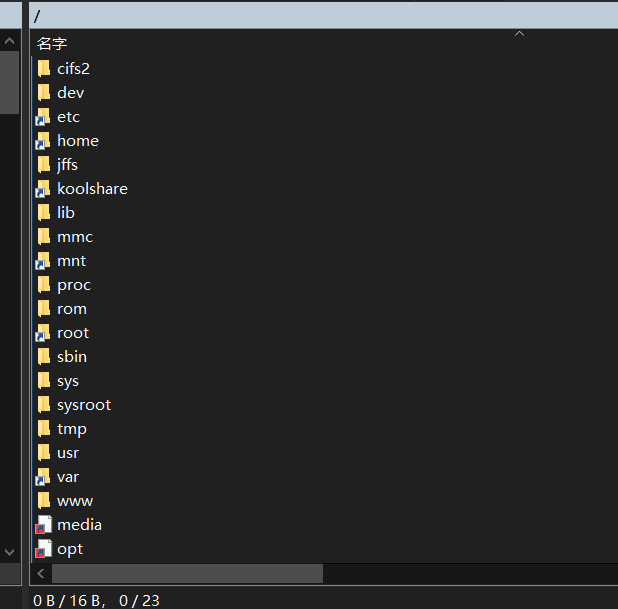Select the lib folder name
This screenshot has width=618, height=609.
(66, 213)
